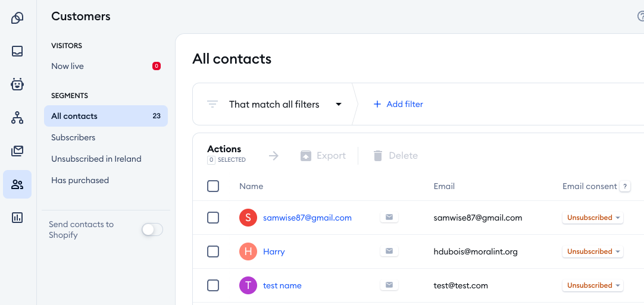Image resolution: width=644 pixels, height=305 pixels.
Task: Open Unsubscribed dropdown for Harry's row
Action: click(x=593, y=251)
